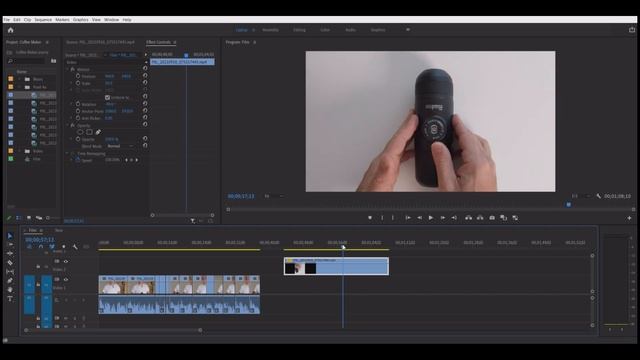Screen dimensions: 640x360
Task: Click Mark In button in Program monitor
Action: (382, 218)
